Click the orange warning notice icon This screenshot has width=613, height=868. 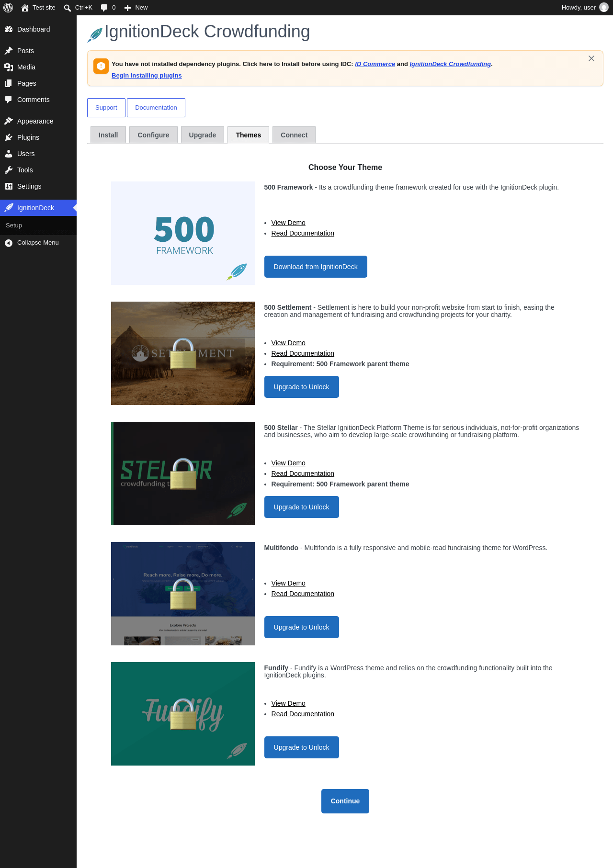coord(101,66)
